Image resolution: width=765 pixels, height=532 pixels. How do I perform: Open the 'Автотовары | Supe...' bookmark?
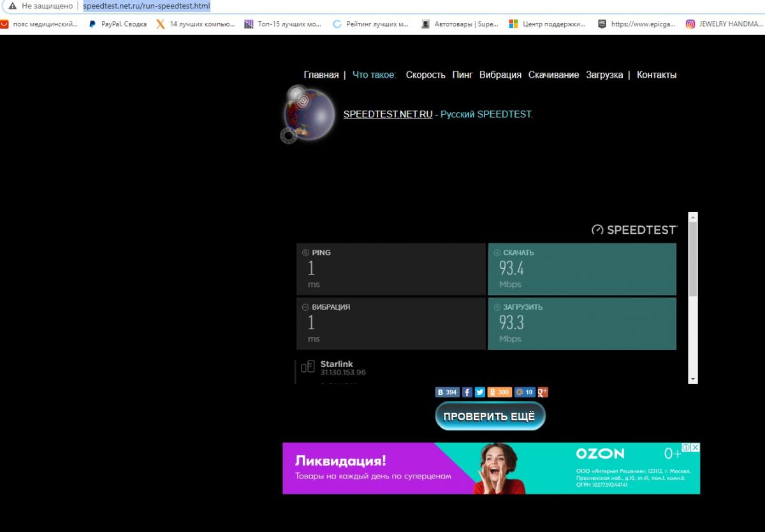[x=460, y=24]
